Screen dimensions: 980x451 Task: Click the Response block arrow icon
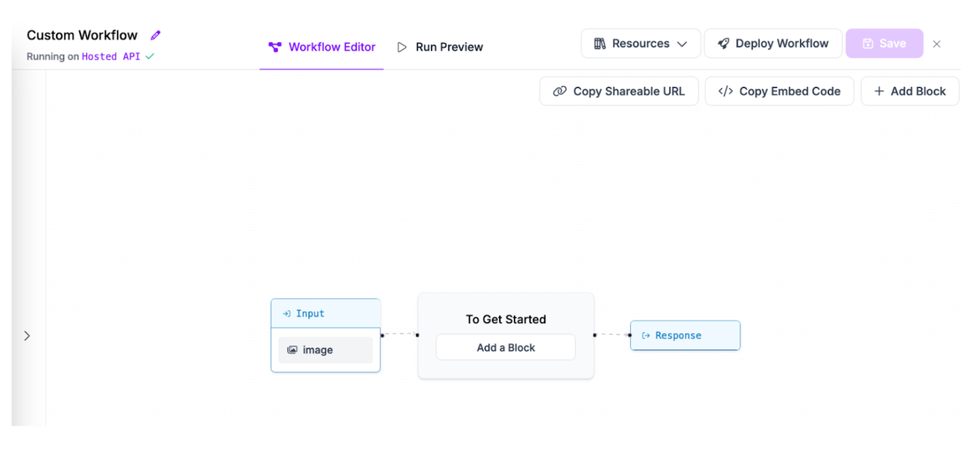pos(646,335)
